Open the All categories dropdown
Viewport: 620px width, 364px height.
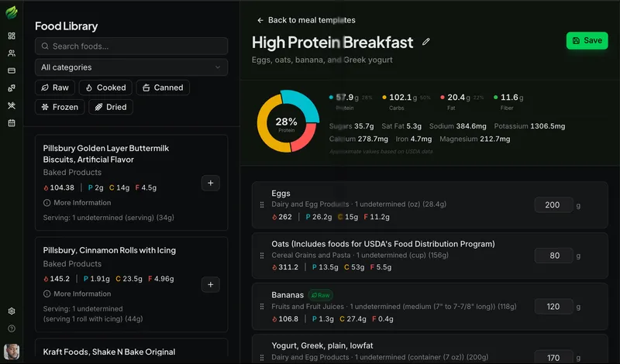coord(131,67)
